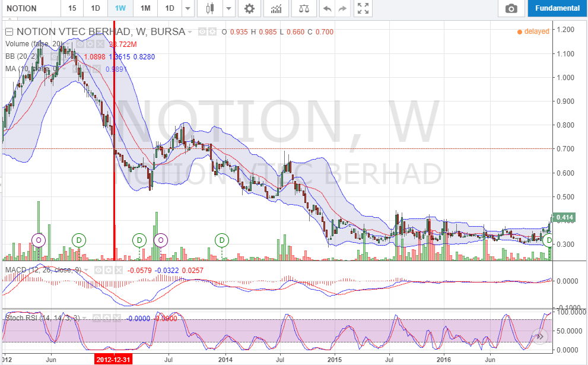
Task: Click the 2012-12-31 date marker on time axis
Action: pos(113,360)
